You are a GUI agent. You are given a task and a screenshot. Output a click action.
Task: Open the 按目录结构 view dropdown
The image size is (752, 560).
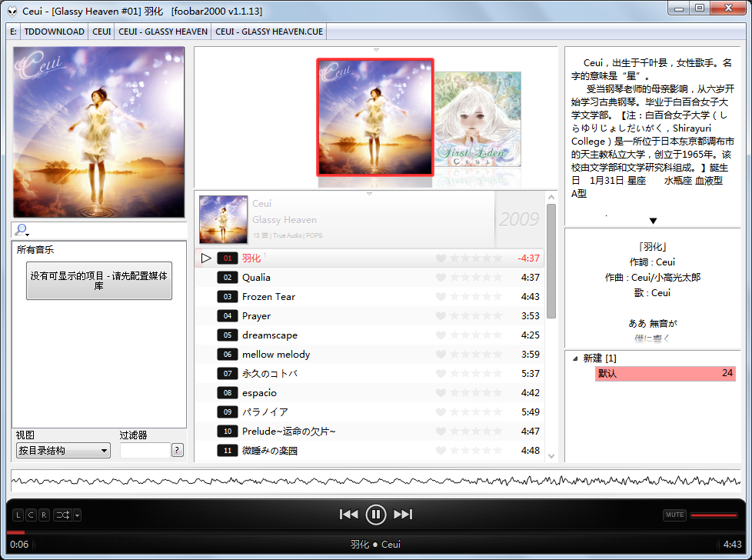63,451
